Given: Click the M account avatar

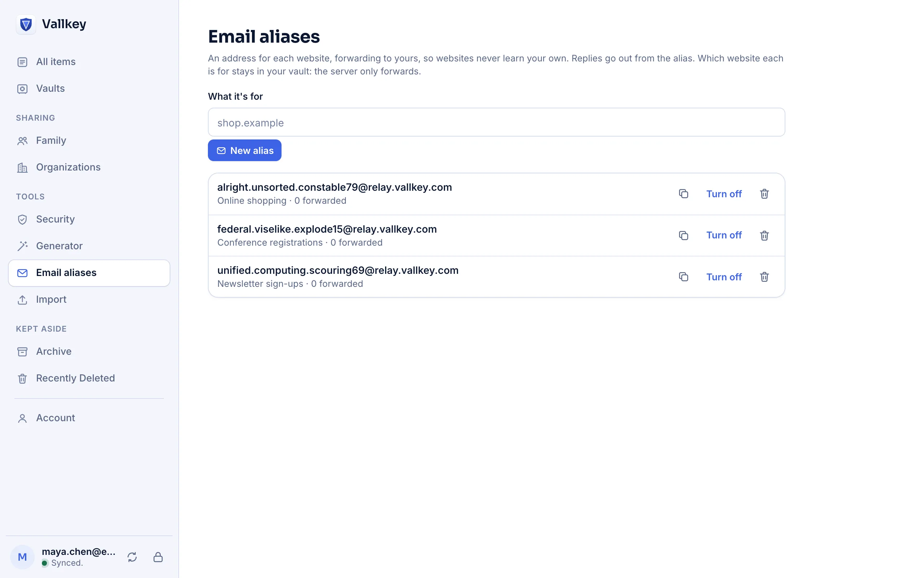Looking at the screenshot, I should tap(22, 557).
